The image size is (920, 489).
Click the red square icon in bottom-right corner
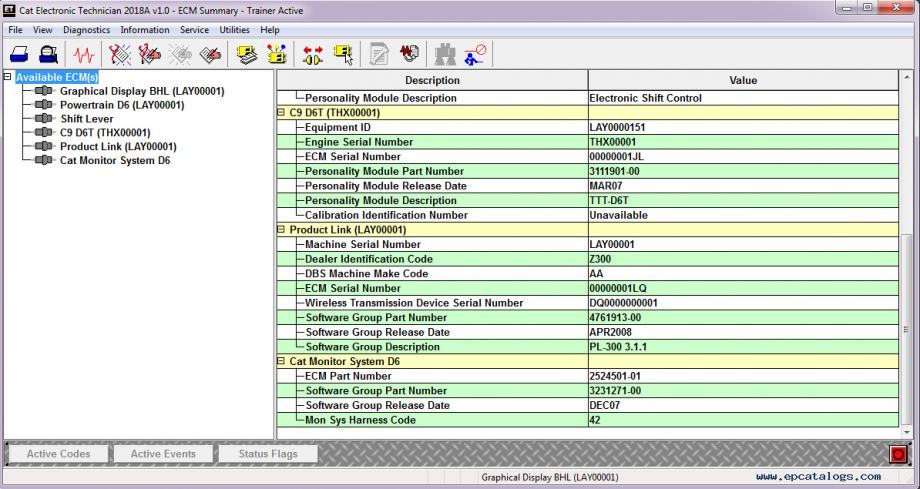pyautogui.click(x=898, y=455)
